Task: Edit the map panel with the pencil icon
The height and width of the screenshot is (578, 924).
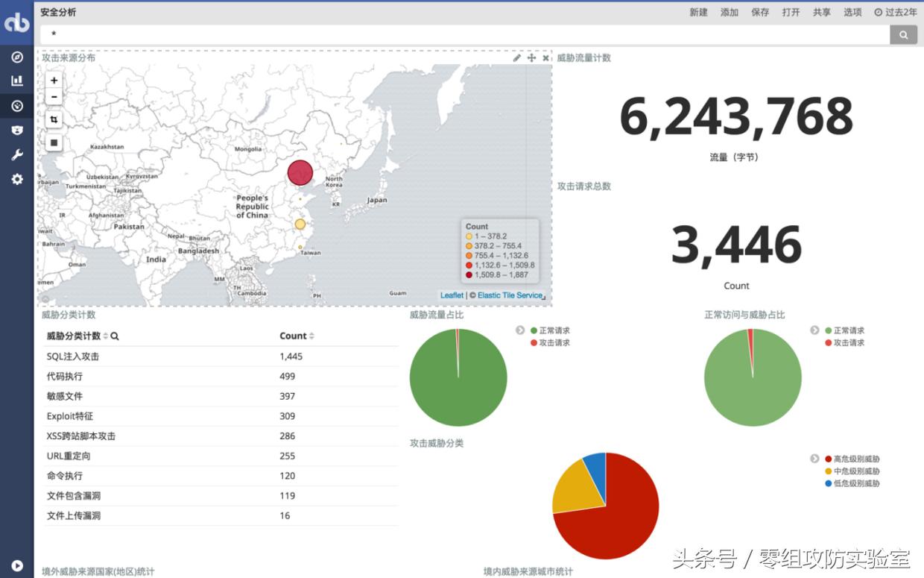Action: (x=516, y=57)
